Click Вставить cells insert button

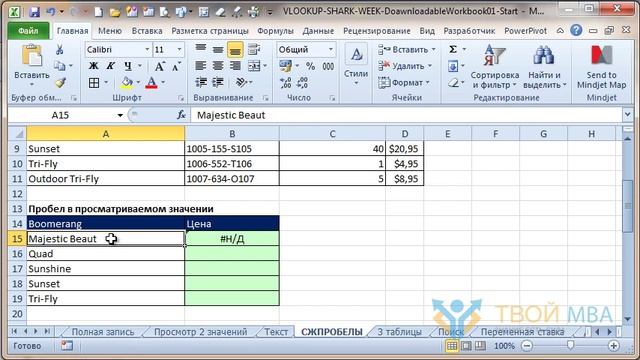pos(406,49)
